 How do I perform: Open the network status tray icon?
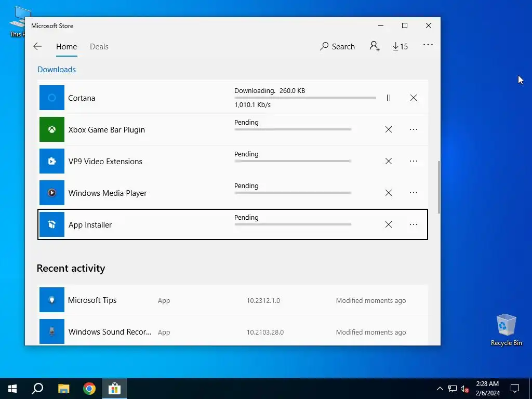[x=453, y=389]
